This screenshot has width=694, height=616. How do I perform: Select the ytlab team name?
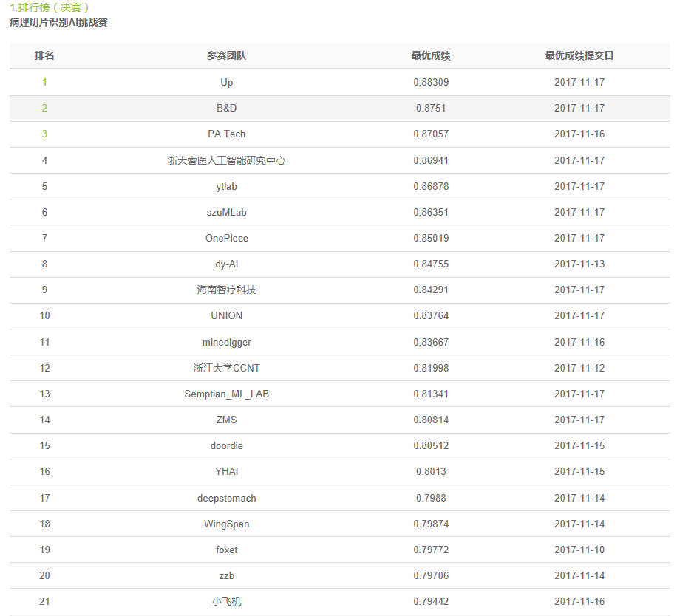click(227, 186)
